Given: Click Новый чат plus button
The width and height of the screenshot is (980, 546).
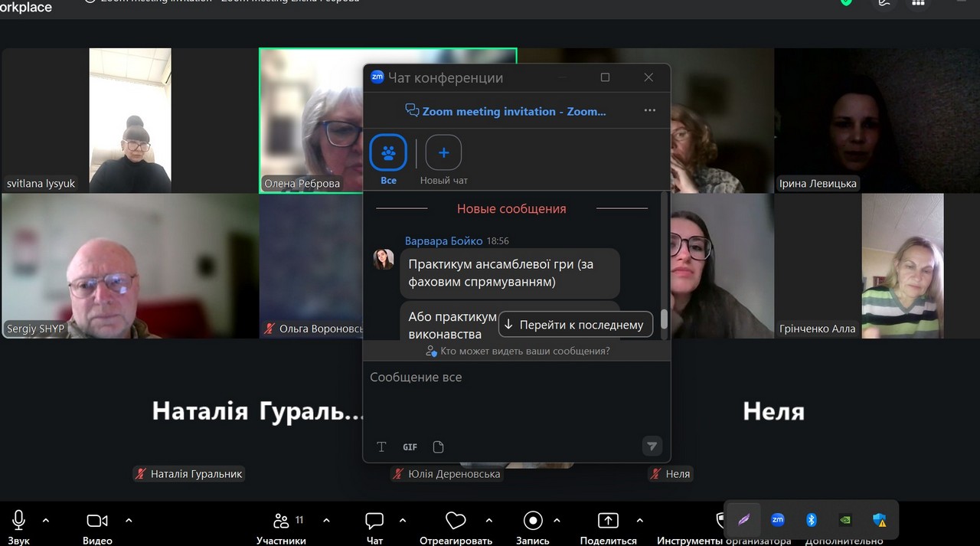Looking at the screenshot, I should [x=443, y=153].
